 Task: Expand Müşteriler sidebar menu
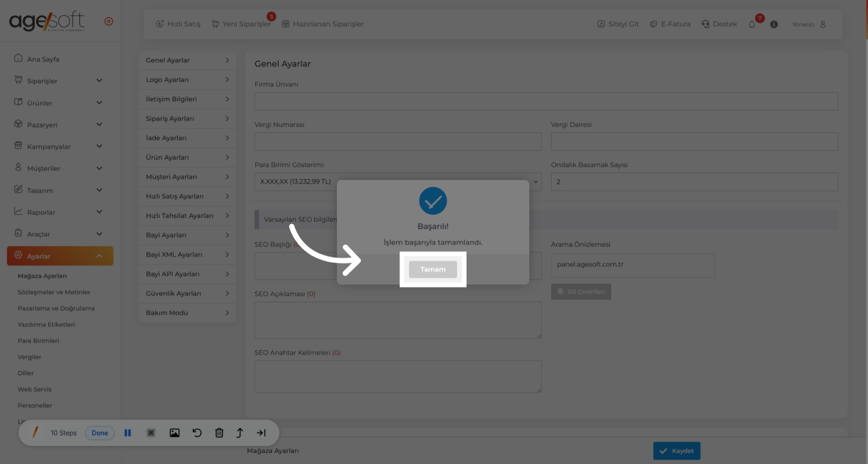tap(60, 168)
